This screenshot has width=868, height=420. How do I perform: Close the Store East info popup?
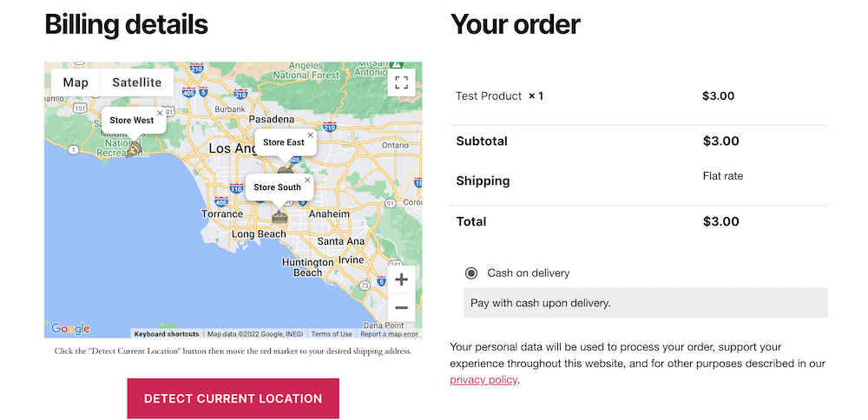click(310, 135)
